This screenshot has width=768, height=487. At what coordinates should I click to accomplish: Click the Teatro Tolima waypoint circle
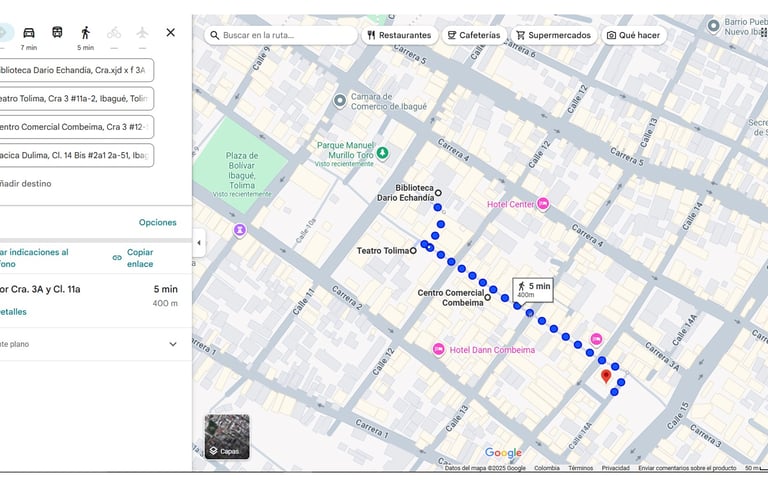[413, 250]
